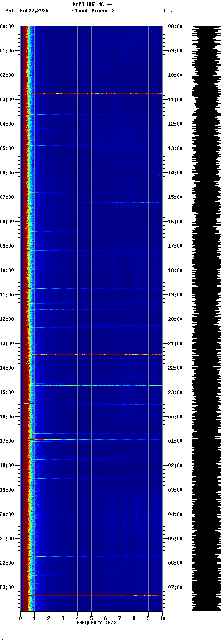Image resolution: width=224 pixels, height=644 pixels.
Task: Click the 11:00 UTC time label
Action: click(175, 100)
